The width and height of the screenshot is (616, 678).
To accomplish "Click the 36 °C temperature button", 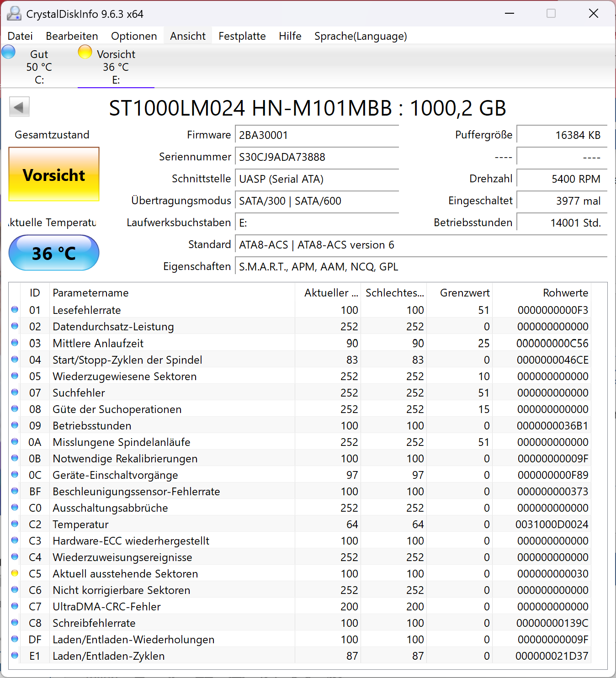I will coord(54,253).
